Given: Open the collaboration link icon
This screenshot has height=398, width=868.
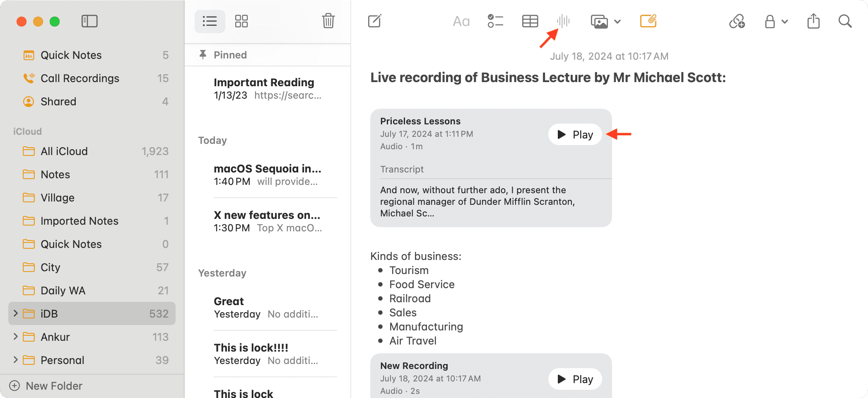Looking at the screenshot, I should click(737, 21).
